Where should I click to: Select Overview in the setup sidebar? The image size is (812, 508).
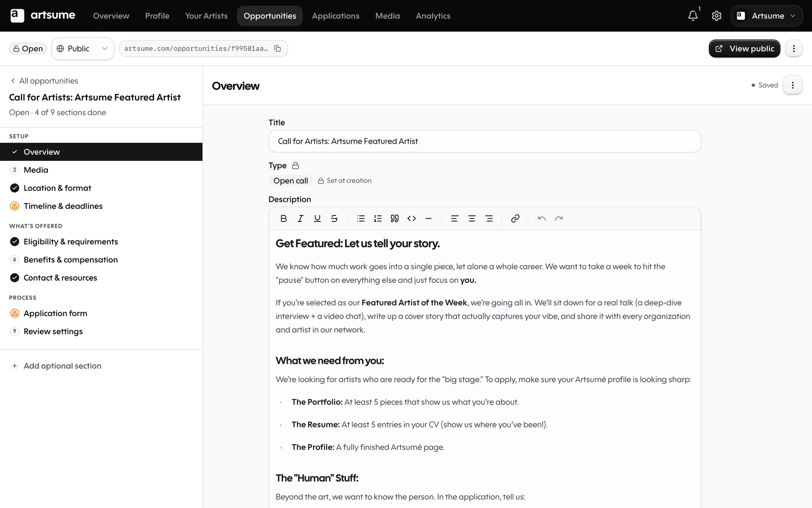(x=101, y=152)
